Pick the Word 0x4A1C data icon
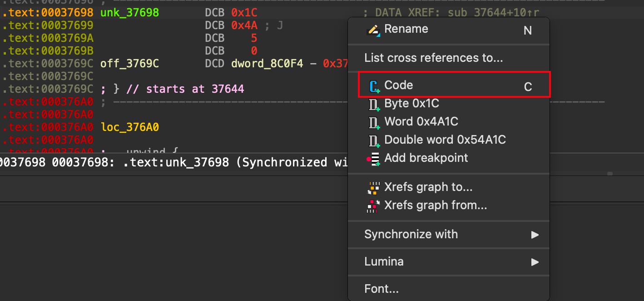 [375, 122]
